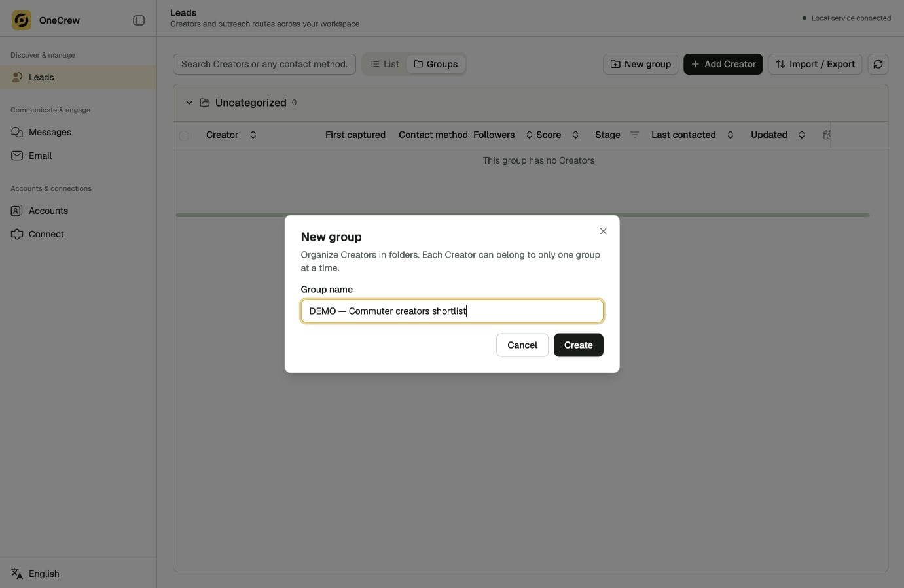Open the Stage filter icon
The image size is (904, 588).
tap(634, 135)
